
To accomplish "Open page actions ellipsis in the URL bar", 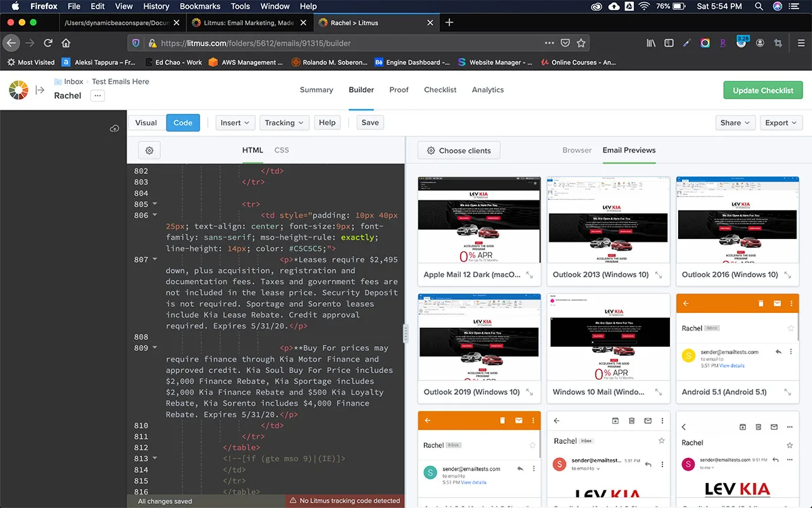I will pos(549,43).
